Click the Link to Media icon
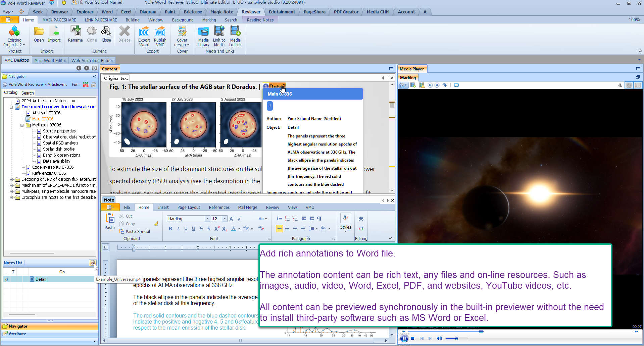This screenshot has width=644, height=346. point(219,36)
